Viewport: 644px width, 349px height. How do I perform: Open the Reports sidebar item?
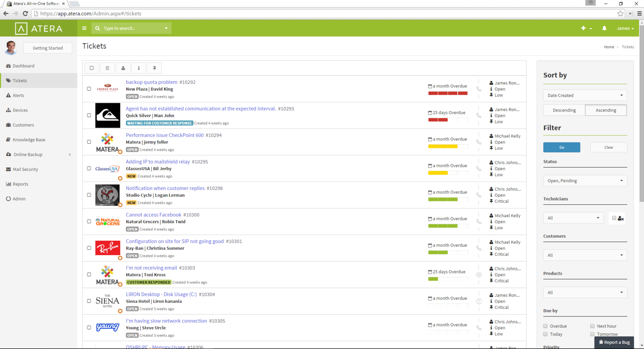click(38, 184)
